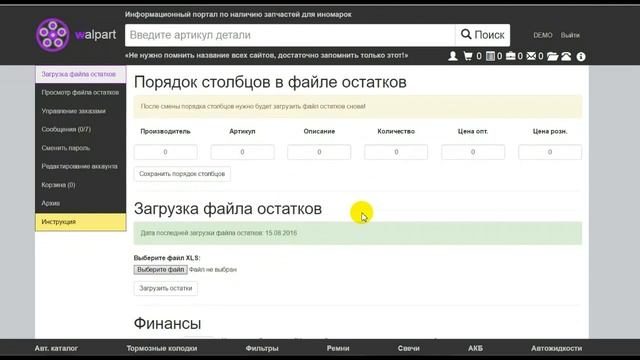Open the user profile icon
640x360 pixels.
[453, 56]
